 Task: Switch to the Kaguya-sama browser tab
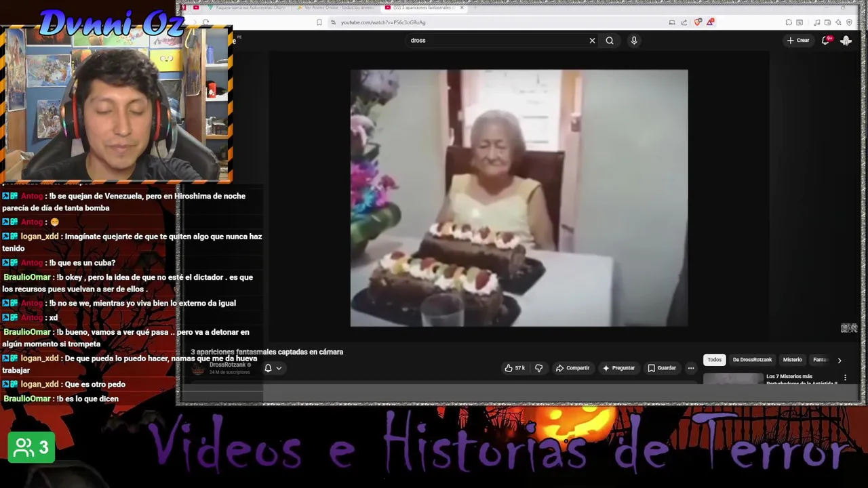point(248,7)
